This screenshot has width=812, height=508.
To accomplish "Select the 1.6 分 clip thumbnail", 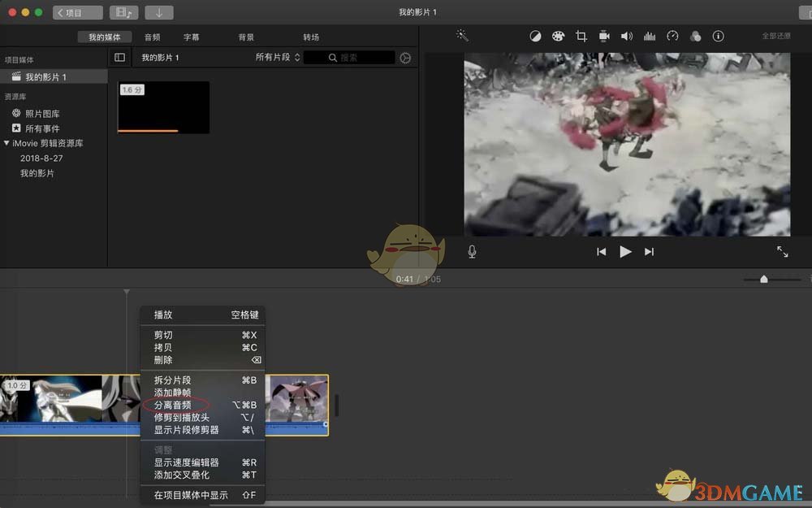I will (x=164, y=107).
